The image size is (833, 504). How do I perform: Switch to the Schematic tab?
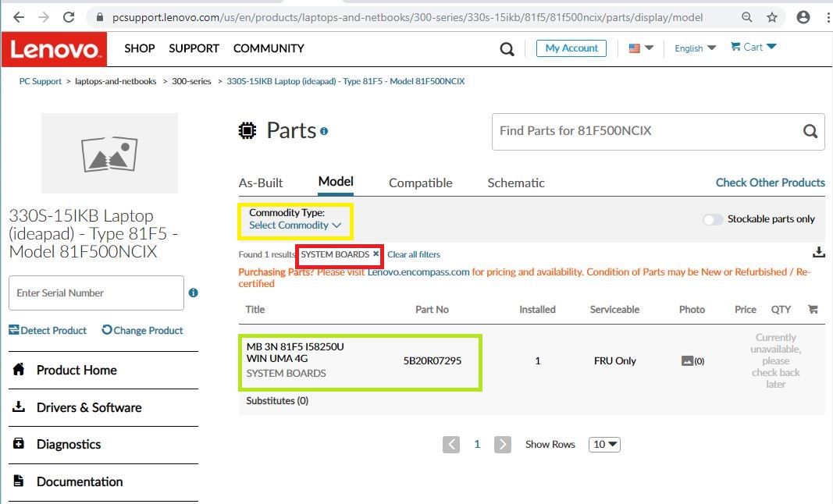pos(516,183)
